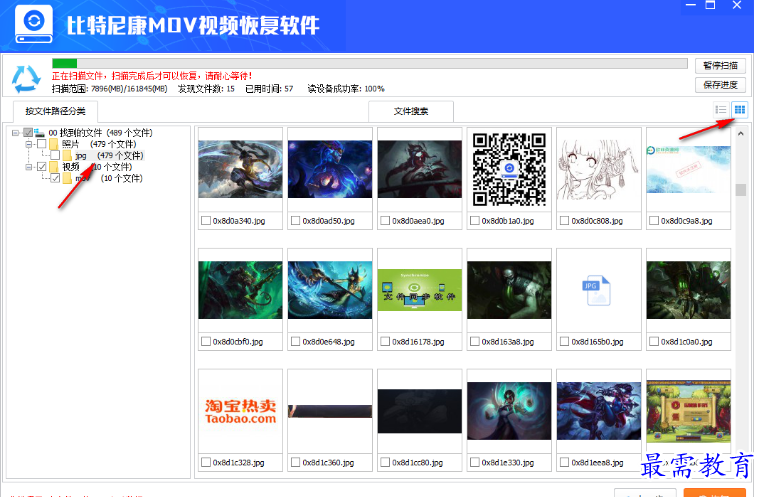The width and height of the screenshot is (762, 497).
Task: Click the drive icon beside 找到的文件
Action: (39, 133)
